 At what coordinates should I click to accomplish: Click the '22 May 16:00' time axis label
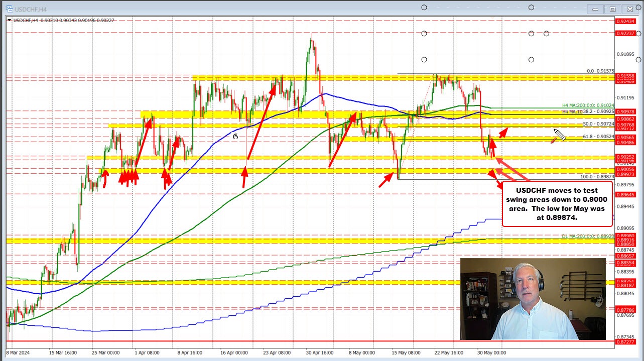point(448,352)
